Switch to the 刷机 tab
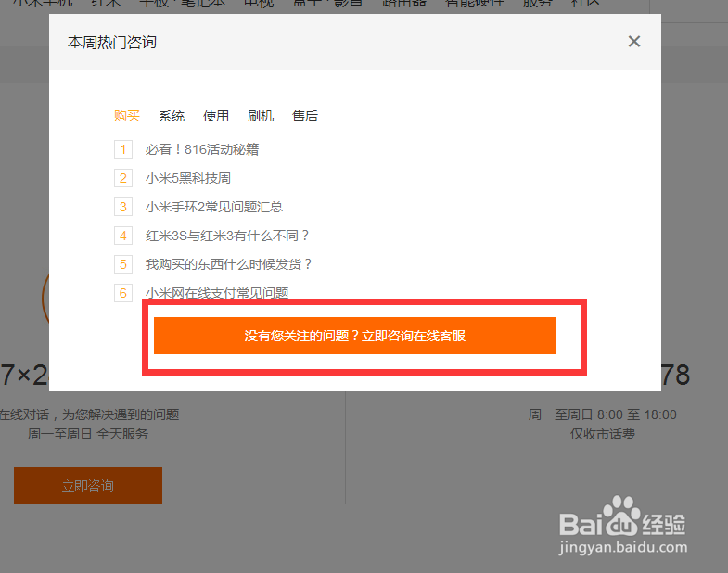728x573 pixels. coord(261,116)
